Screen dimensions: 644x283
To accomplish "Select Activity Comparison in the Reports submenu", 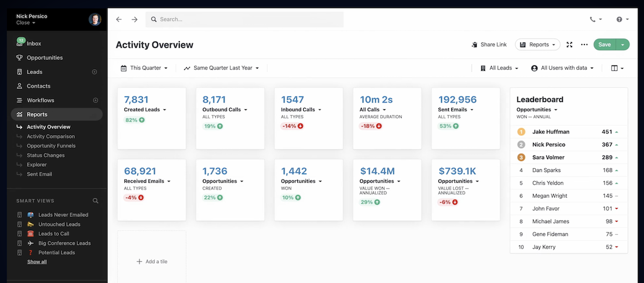I will pyautogui.click(x=51, y=136).
